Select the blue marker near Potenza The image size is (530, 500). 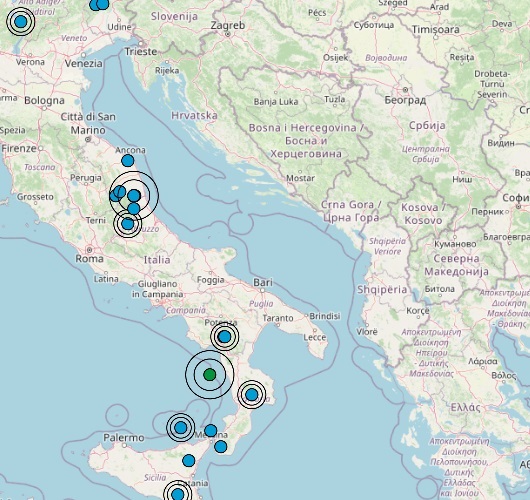(x=224, y=337)
